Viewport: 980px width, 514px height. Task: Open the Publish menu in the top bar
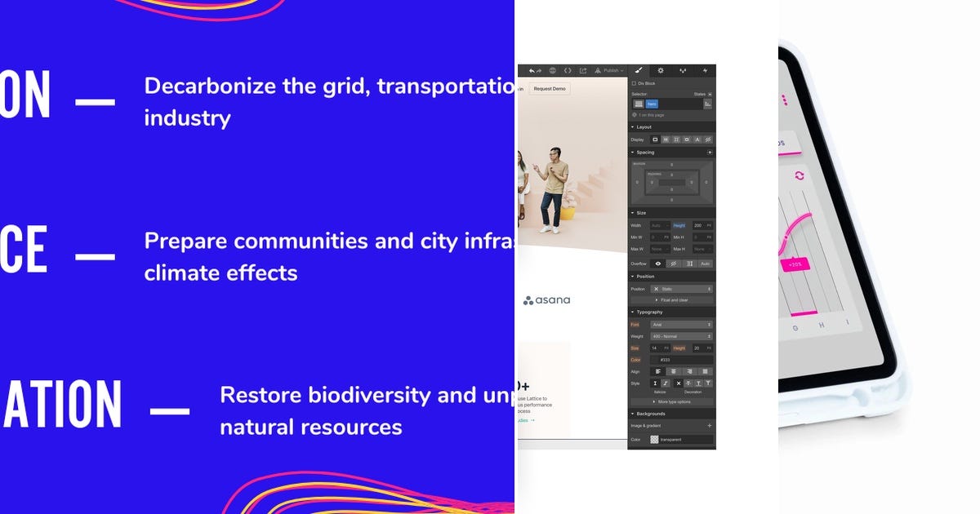click(x=612, y=71)
